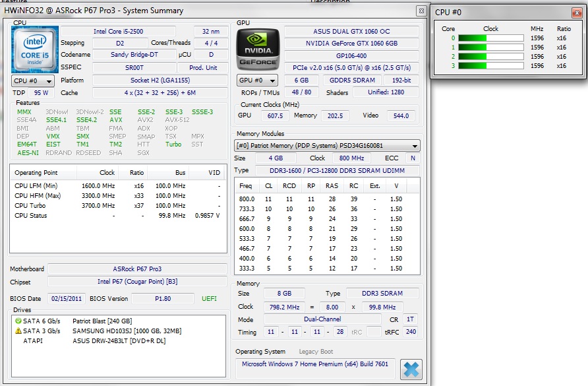588x386 pixels.
Task: Click the SSE4.2 feature label
Action: 86,120
